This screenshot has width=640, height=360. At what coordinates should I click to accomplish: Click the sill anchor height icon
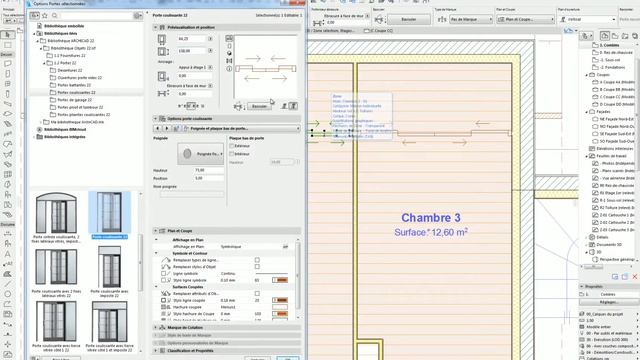[x=163, y=76]
